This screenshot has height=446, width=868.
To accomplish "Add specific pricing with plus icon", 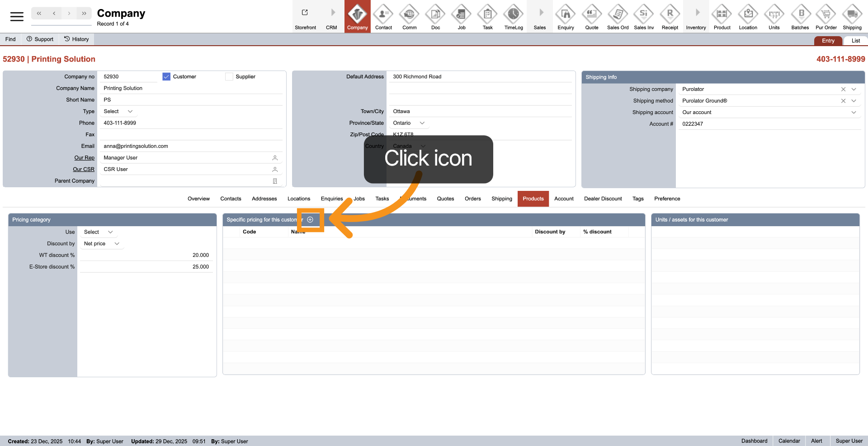I will pos(310,220).
